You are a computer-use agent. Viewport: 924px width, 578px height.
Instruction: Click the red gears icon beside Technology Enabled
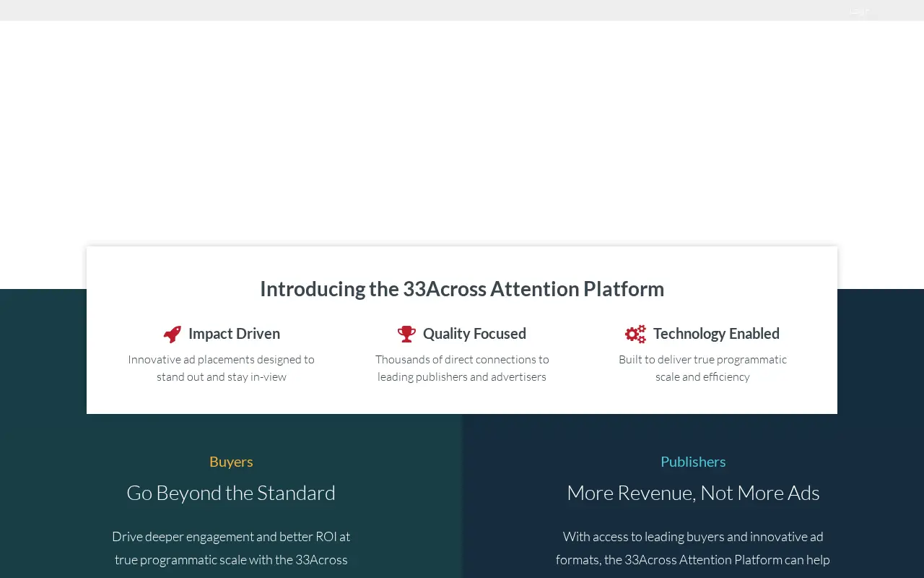(x=635, y=334)
